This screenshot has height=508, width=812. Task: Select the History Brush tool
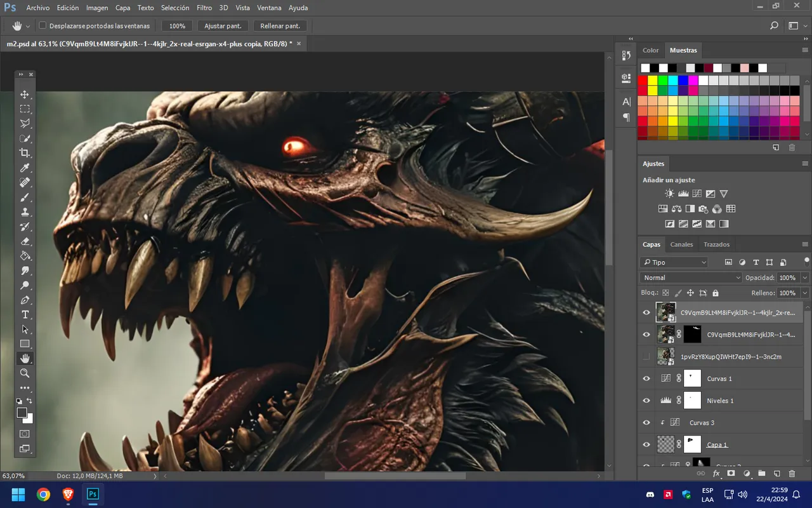(25, 227)
